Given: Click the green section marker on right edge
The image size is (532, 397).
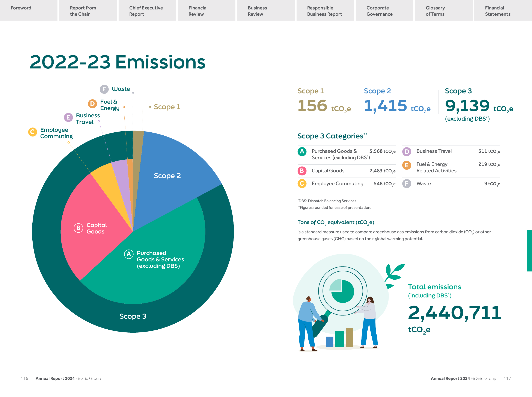Looking at the screenshot, I should 529,251.
